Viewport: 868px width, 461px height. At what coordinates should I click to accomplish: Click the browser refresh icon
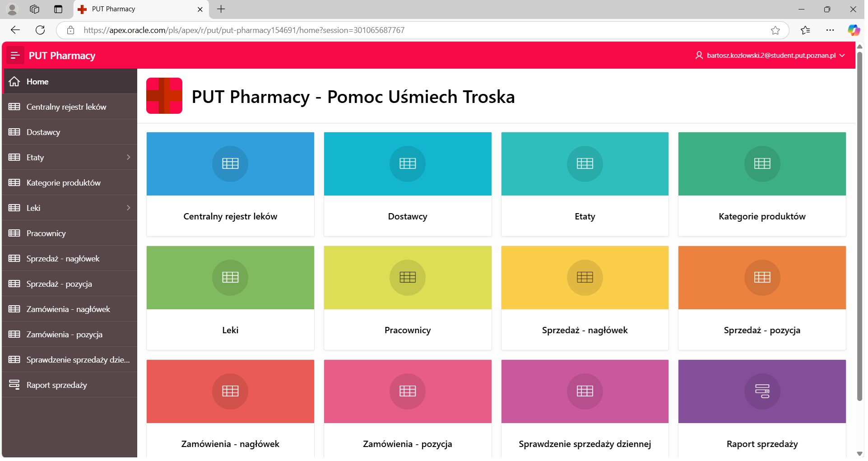(40, 30)
